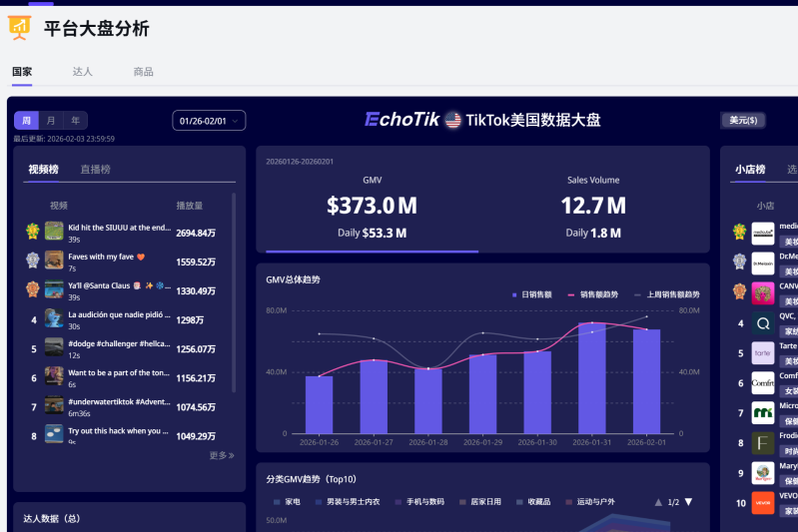Screen dimensions: 798x532
Task: Open thumbnail of #dodge #challenger video
Action: click(x=54, y=347)
